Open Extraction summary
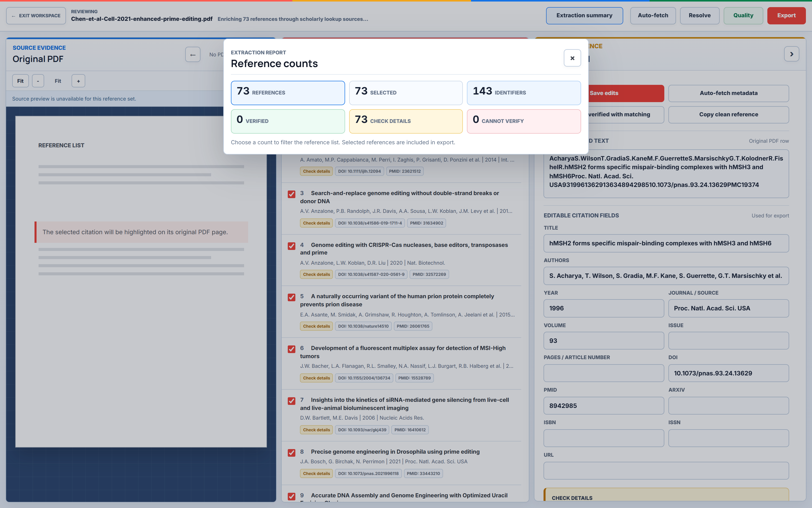812x508 pixels. tap(584, 15)
